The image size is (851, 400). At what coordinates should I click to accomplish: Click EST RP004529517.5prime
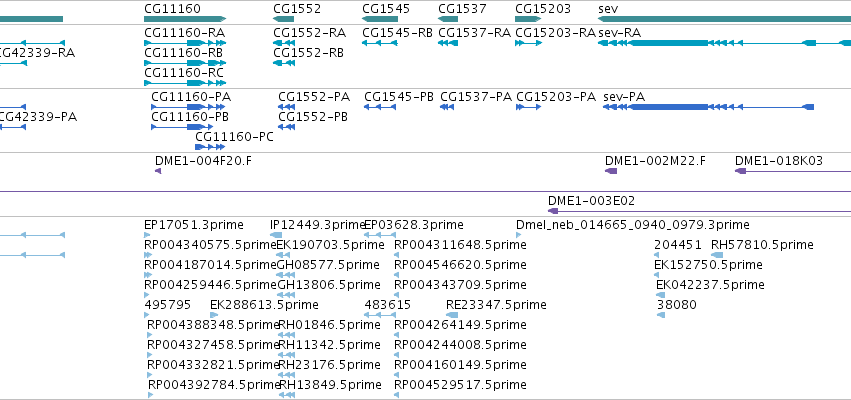pyautogui.click(x=460, y=385)
